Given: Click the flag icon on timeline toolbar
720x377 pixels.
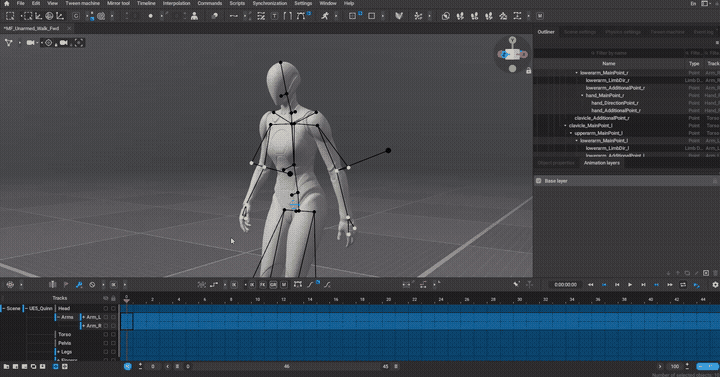Looking at the screenshot, I should tap(66, 285).
